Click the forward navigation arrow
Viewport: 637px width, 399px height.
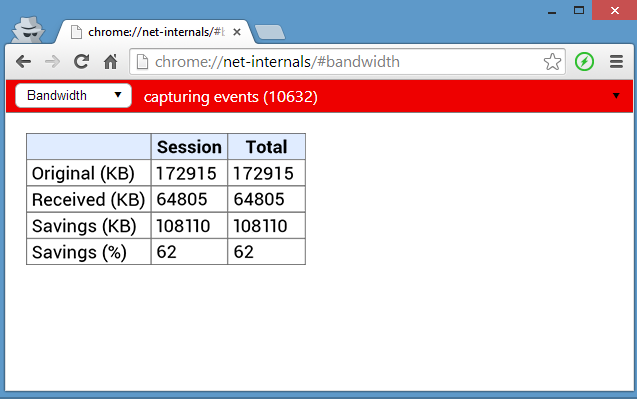[52, 62]
